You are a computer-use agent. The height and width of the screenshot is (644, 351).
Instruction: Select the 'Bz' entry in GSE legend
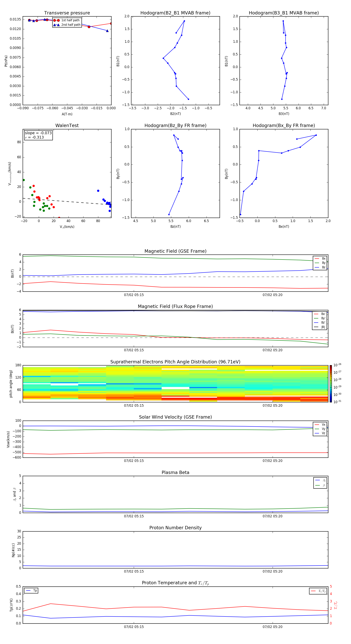pyautogui.click(x=320, y=267)
